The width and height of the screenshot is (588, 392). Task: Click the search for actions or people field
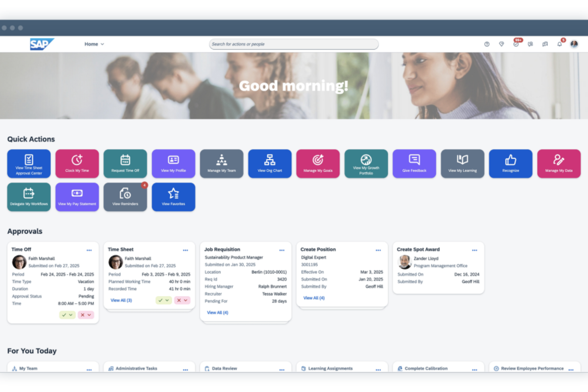pos(294,44)
